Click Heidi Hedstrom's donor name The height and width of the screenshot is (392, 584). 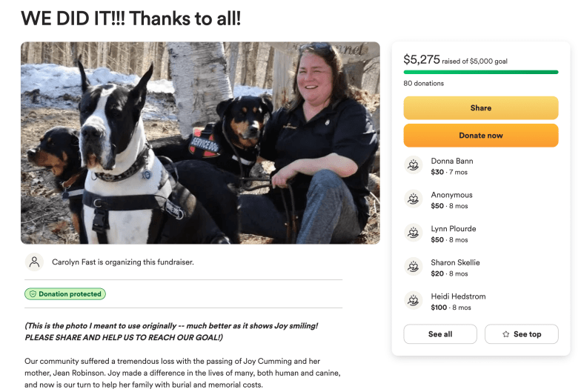click(x=458, y=296)
